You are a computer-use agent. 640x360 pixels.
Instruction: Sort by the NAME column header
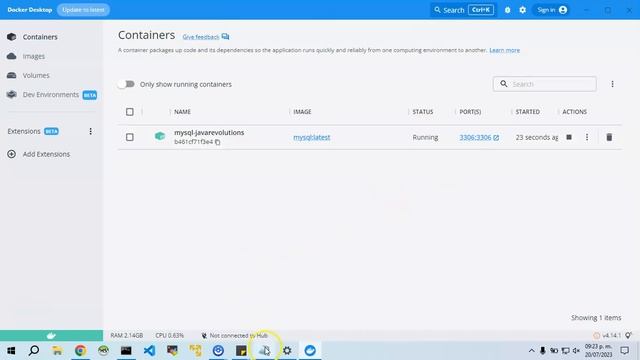pyautogui.click(x=182, y=112)
